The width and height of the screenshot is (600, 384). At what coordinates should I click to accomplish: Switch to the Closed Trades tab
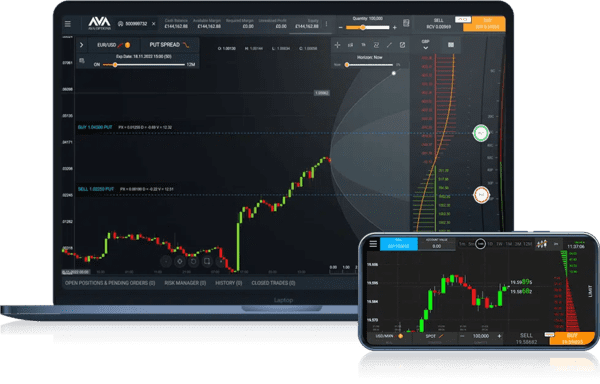click(273, 283)
